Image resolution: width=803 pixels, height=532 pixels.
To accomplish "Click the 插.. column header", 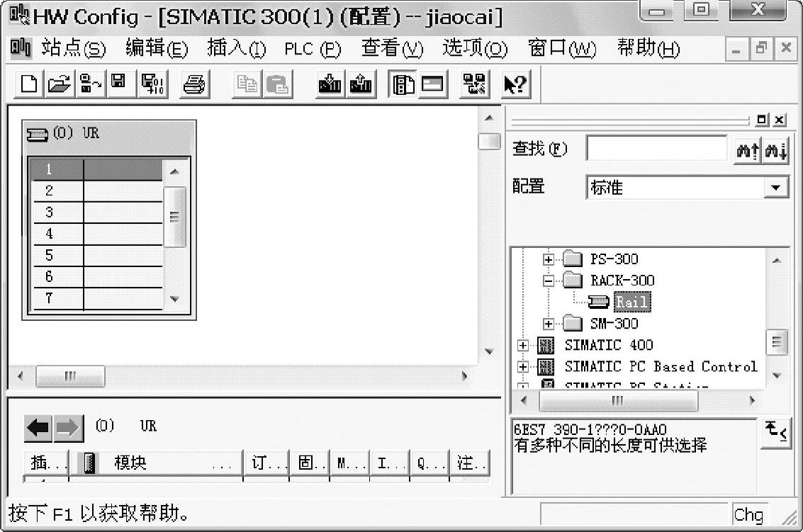I will tap(47, 463).
